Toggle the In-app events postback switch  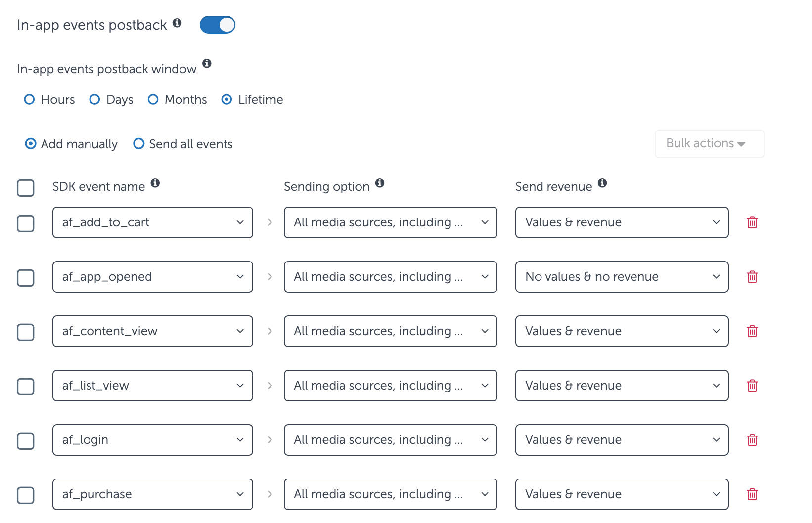[218, 25]
